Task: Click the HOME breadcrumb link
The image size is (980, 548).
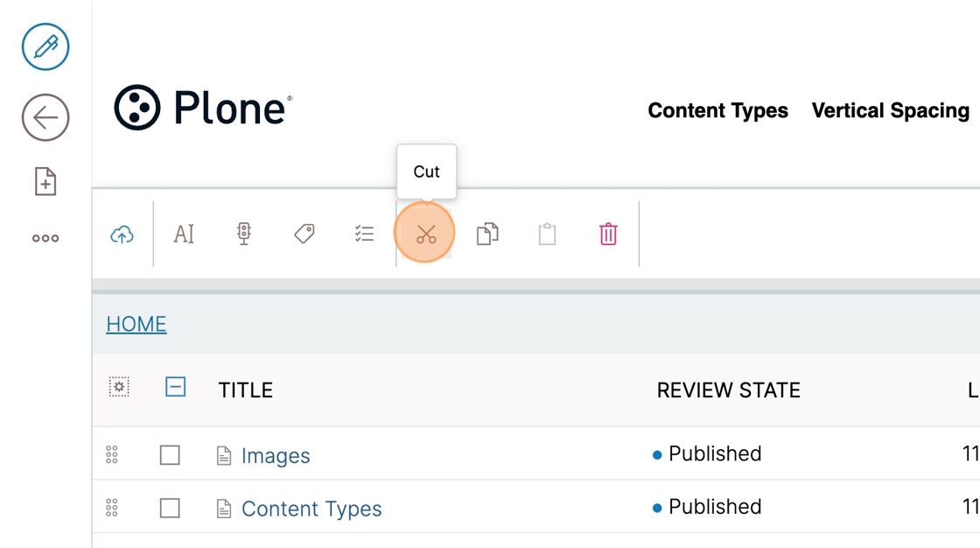Action: pyautogui.click(x=136, y=324)
